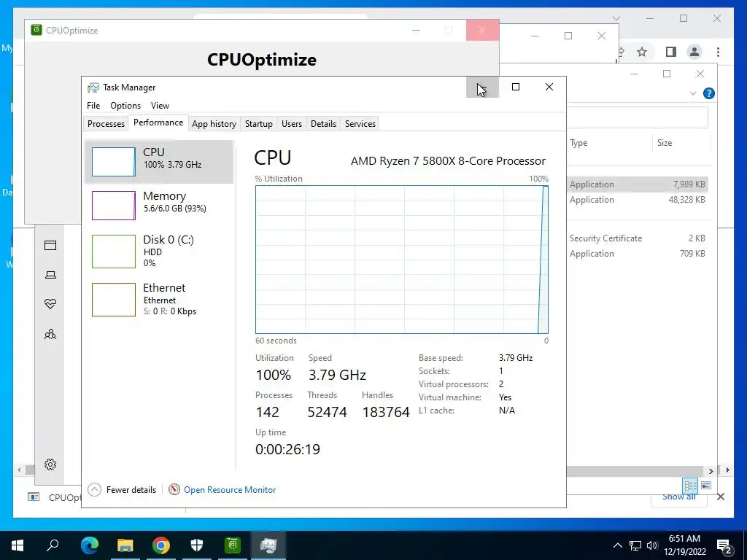
Task: Select the 48,328 KB Application row
Action: pyautogui.click(x=638, y=200)
